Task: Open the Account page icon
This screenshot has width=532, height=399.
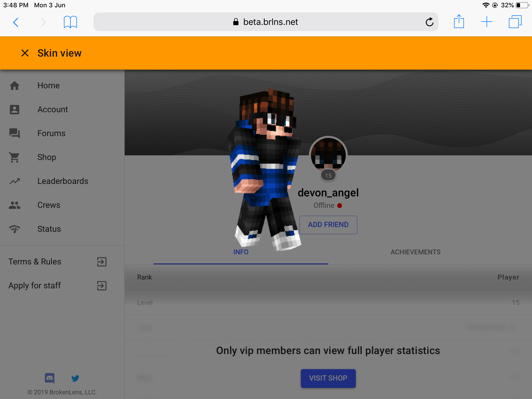Action: tap(15, 109)
